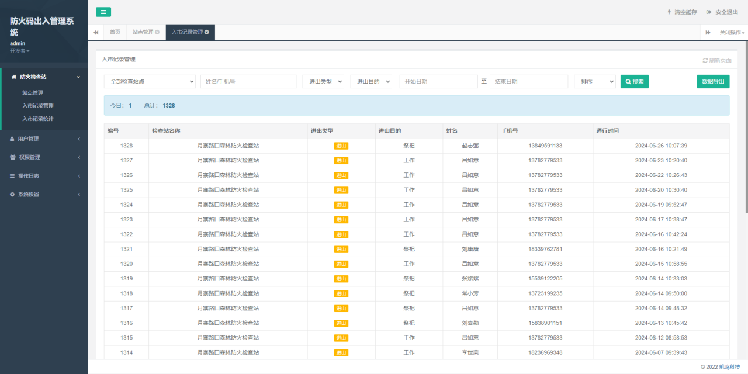Click the 结束日期 end date field
This screenshot has height=374, width=748.
coord(529,82)
